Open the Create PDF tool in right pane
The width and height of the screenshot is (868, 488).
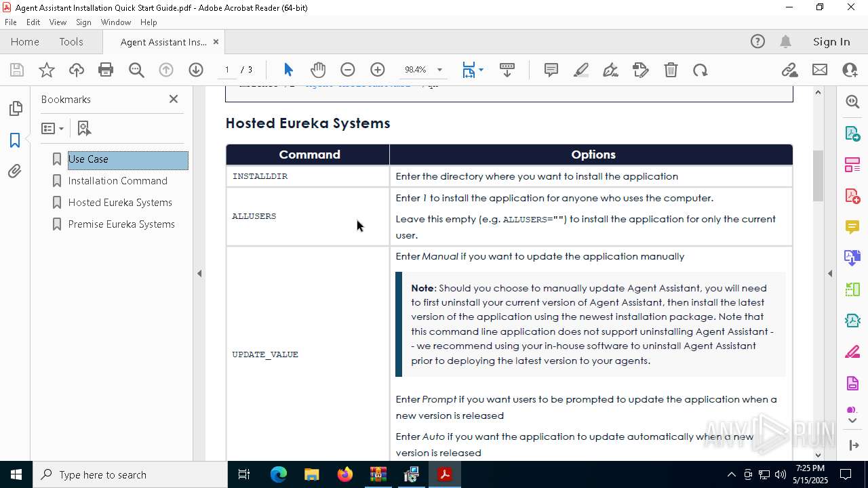click(x=852, y=196)
